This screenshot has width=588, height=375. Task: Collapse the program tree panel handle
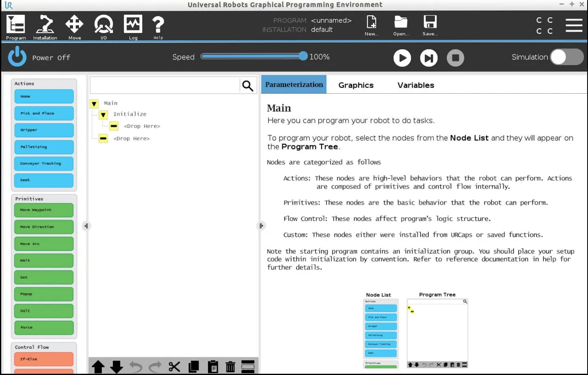point(261,226)
